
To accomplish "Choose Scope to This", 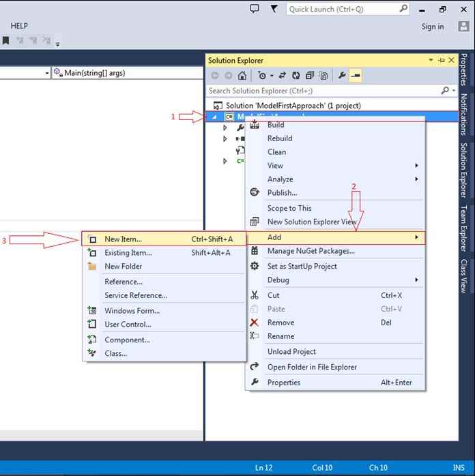I will (335, 208).
